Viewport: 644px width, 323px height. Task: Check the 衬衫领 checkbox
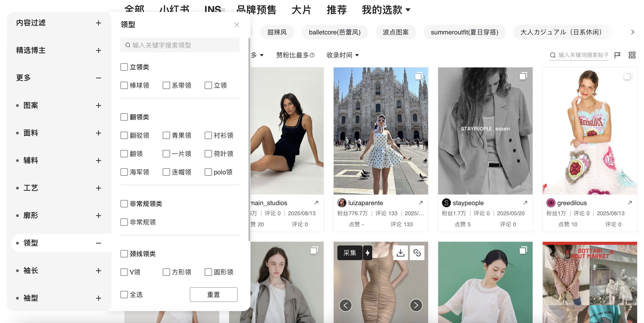[x=208, y=135]
